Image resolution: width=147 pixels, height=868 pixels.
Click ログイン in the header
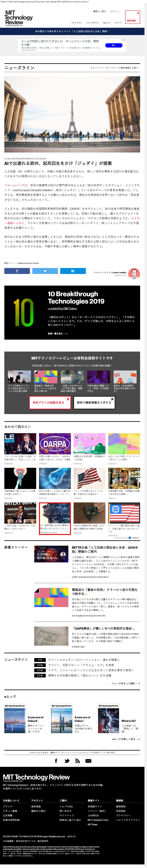tap(115, 11)
